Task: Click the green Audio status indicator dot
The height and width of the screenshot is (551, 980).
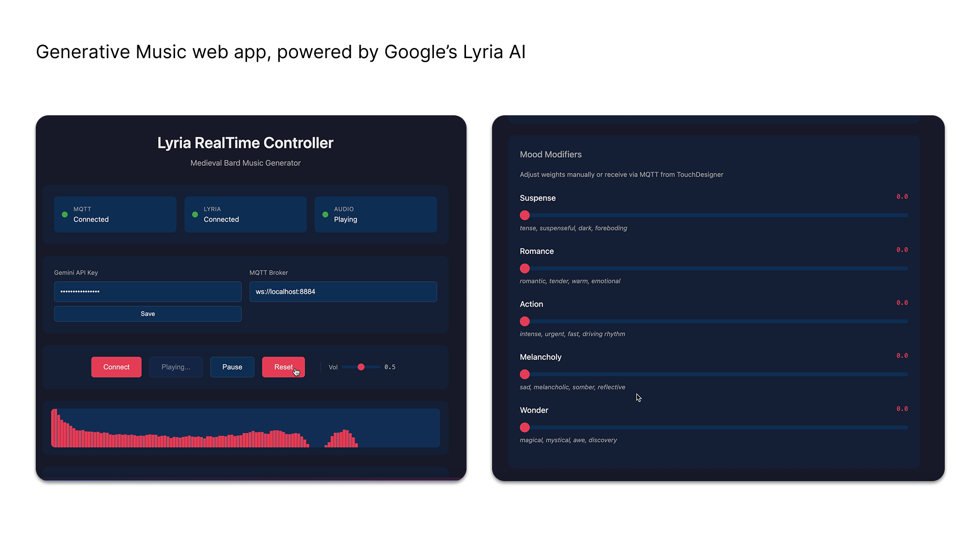Action: click(x=326, y=215)
